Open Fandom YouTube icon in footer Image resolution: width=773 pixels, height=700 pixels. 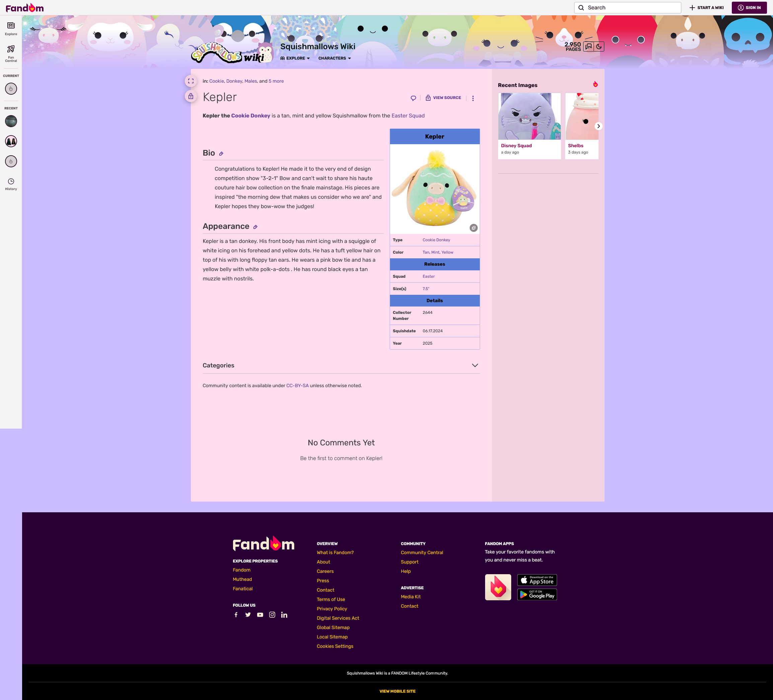(x=260, y=615)
